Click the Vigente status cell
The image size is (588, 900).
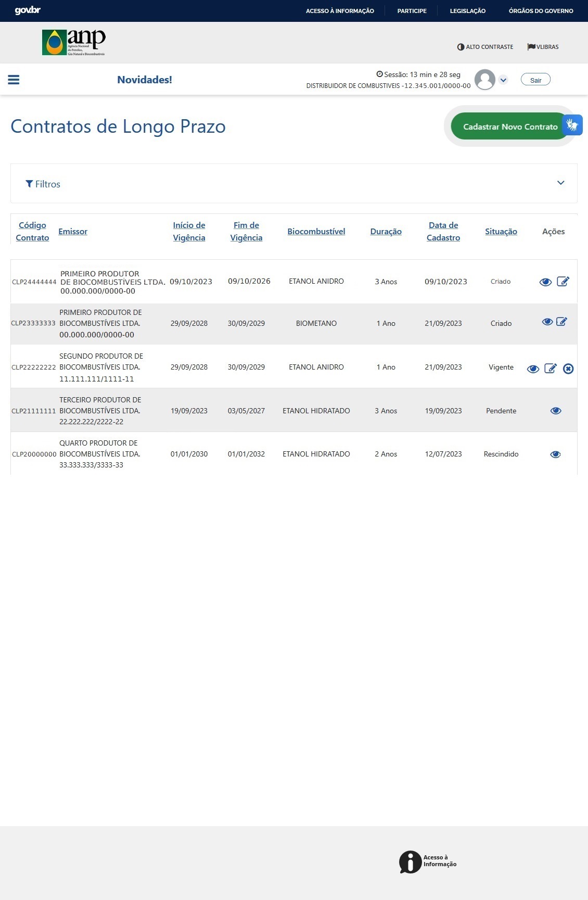point(501,367)
